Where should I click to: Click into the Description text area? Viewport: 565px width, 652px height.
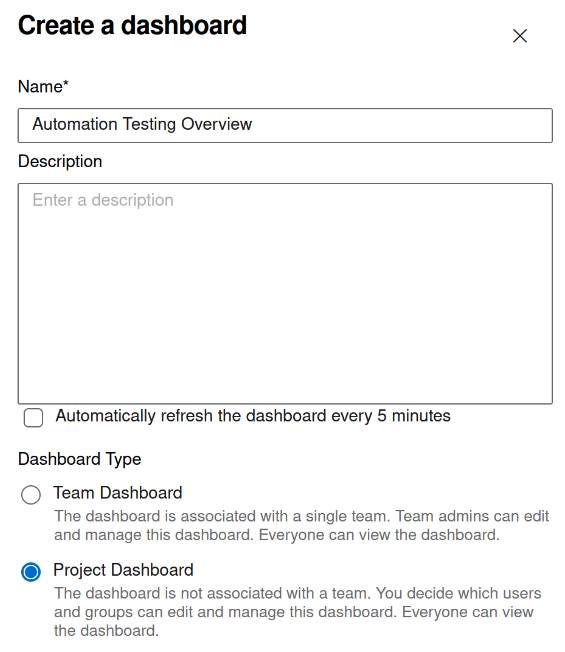(285, 294)
